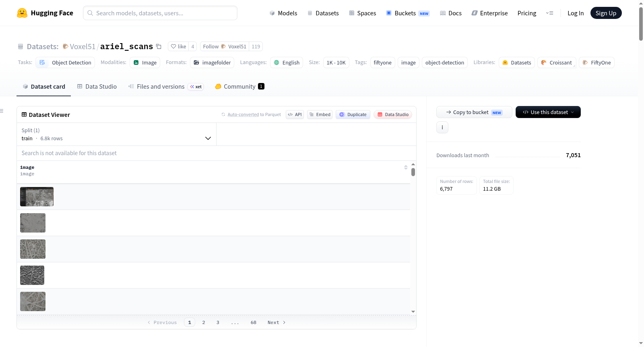The image size is (644, 347).
Task: Open the third image thumbnail in the viewer
Action: (33, 249)
